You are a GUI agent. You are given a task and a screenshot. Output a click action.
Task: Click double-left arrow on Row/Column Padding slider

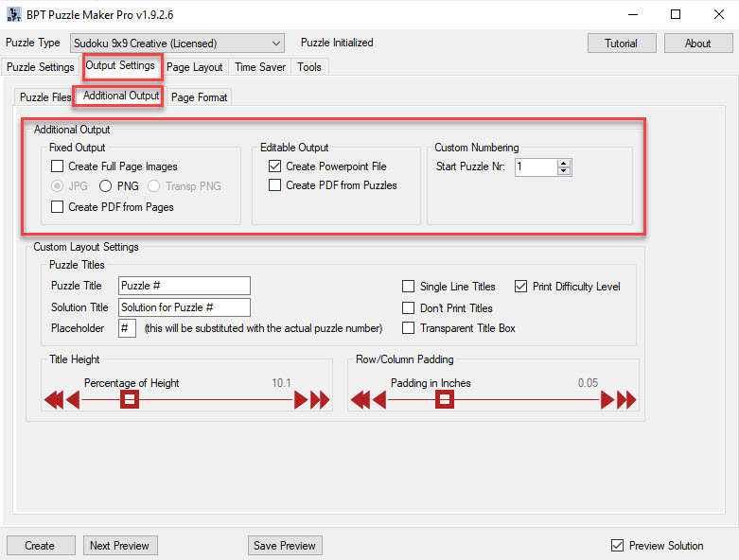click(x=360, y=400)
